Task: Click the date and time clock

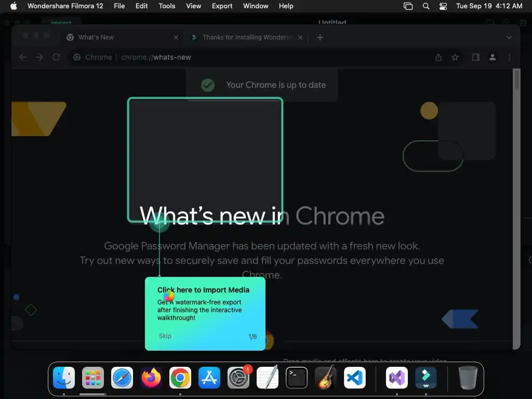Action: tap(489, 6)
